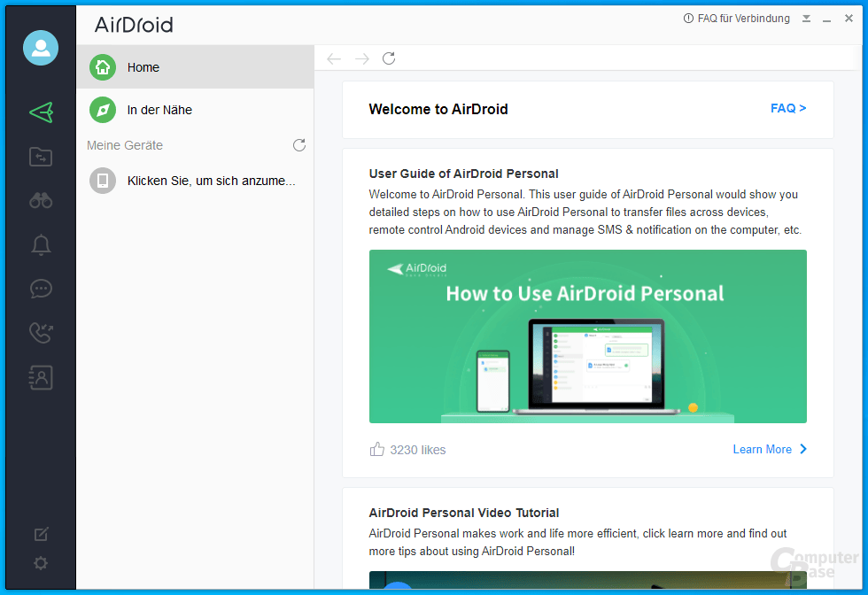Refresh the Meine Geräte device list
Viewport: 868px width, 595px height.
[x=299, y=145]
